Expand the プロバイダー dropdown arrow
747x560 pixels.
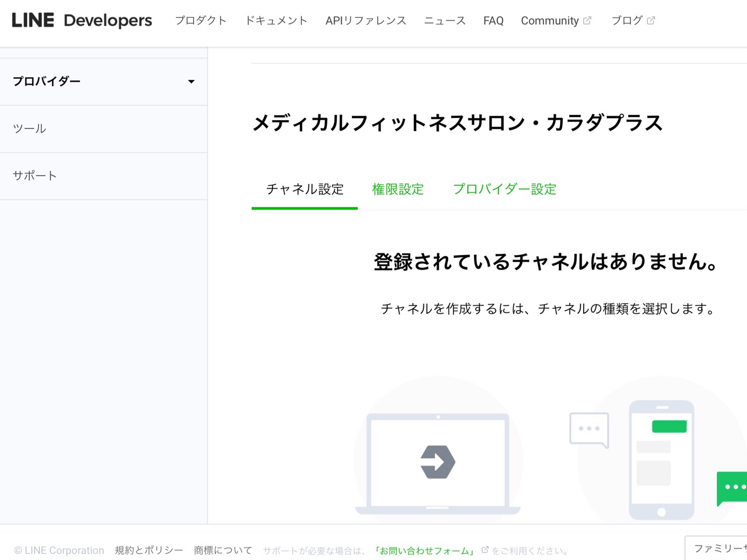pos(191,82)
